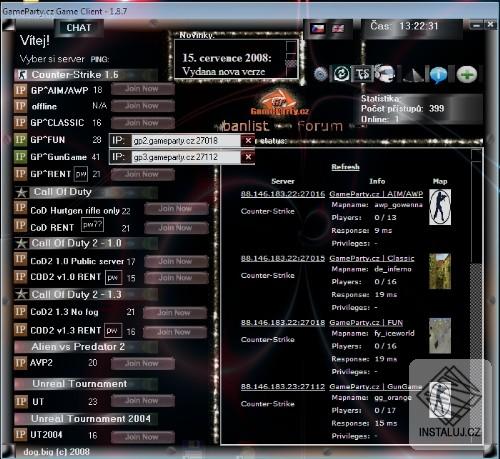Image resolution: width=500 pixels, height=459 pixels.
Task: Join Now for offline server
Action: 142,106
